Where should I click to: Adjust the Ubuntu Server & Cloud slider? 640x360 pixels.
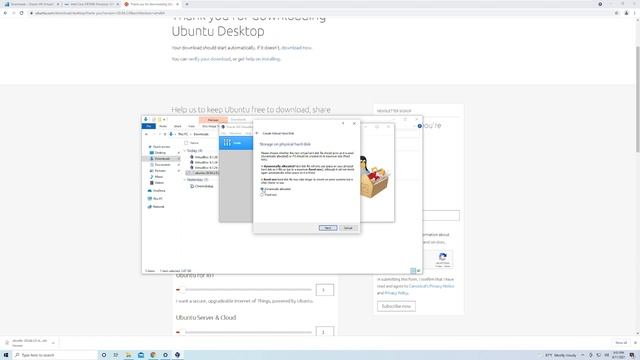click(x=244, y=332)
